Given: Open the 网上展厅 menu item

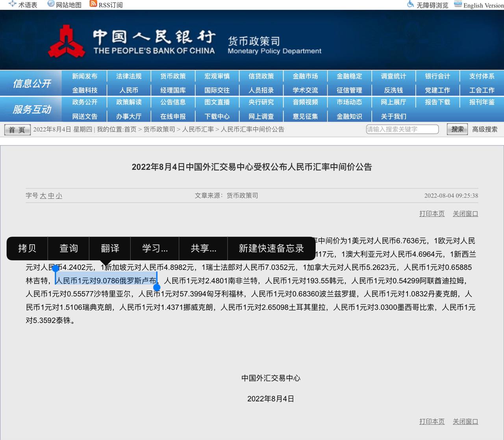Looking at the screenshot, I should click(x=393, y=102).
